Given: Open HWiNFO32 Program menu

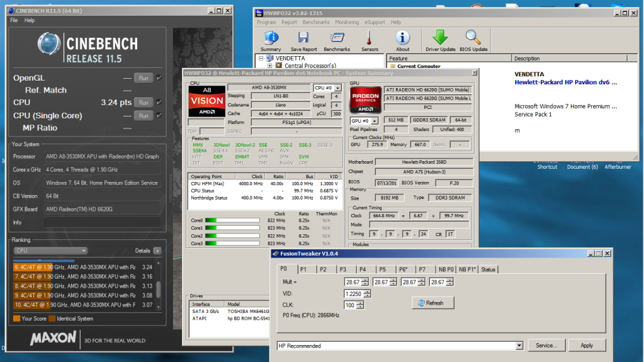Looking at the screenshot, I should (x=266, y=22).
